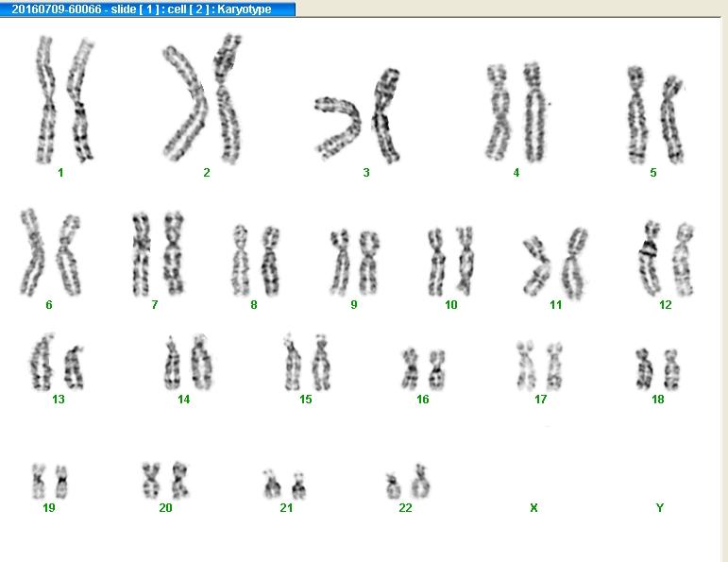Click the green label '18'
Image resolution: width=728 pixels, height=562 pixels.
click(x=658, y=399)
